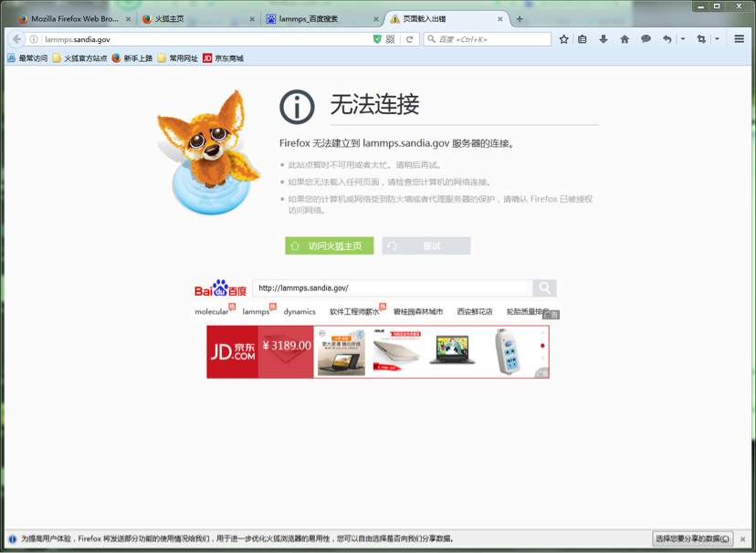The height and width of the screenshot is (553, 756).
Task: Open dropdown beside the undo arrow
Action: [x=683, y=39]
